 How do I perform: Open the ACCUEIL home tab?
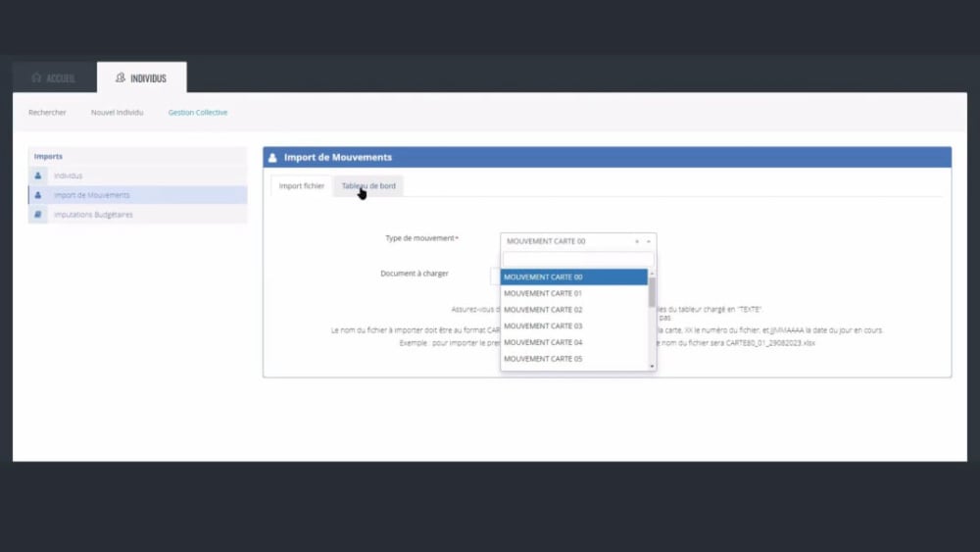54,77
